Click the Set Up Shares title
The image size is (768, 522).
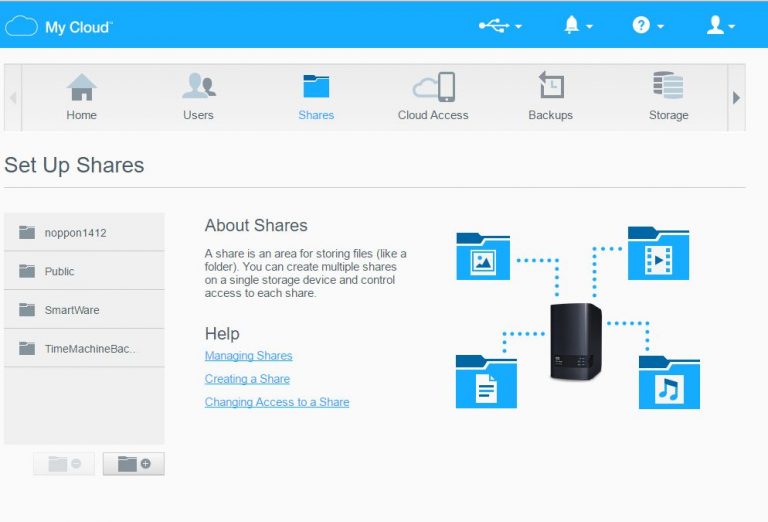coord(74,165)
